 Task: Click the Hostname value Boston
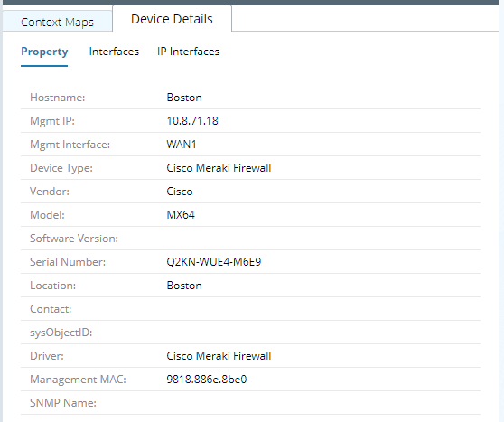point(184,98)
